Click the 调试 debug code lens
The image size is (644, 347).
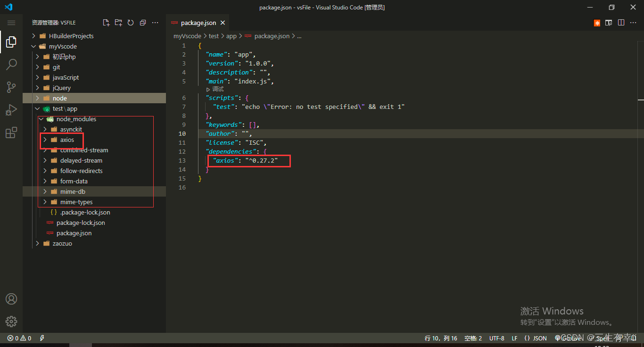coord(215,89)
